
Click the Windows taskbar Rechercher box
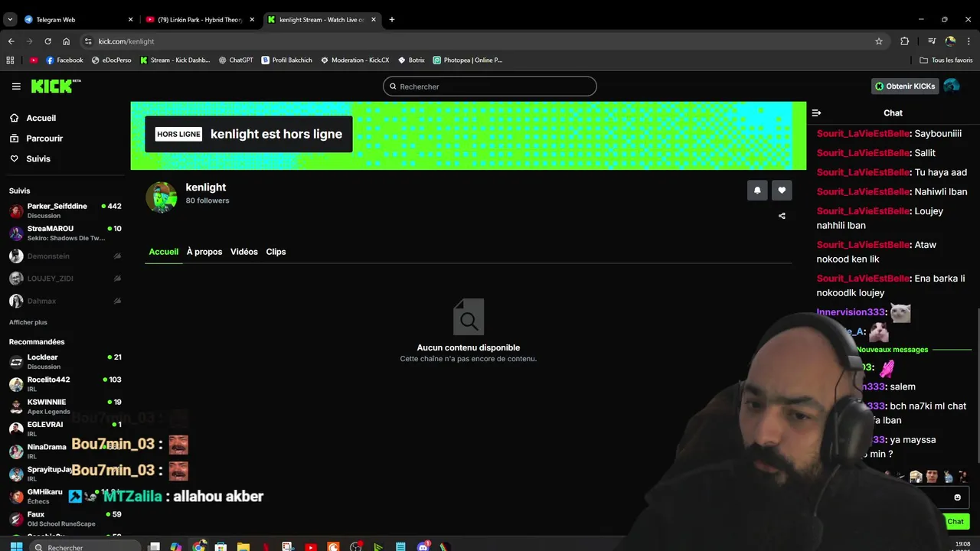pos(86,547)
